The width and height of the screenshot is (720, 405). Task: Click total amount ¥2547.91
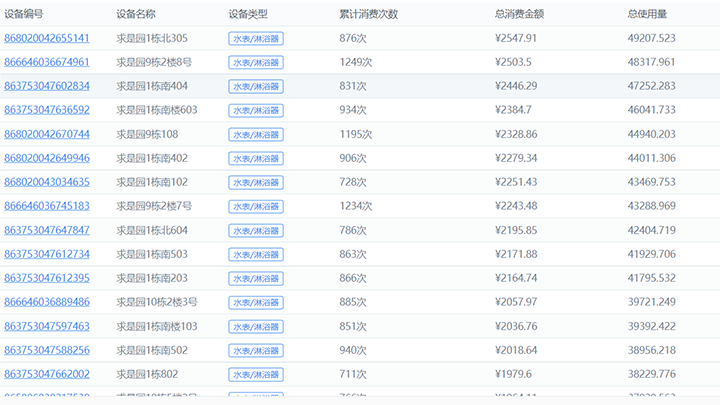coord(516,38)
